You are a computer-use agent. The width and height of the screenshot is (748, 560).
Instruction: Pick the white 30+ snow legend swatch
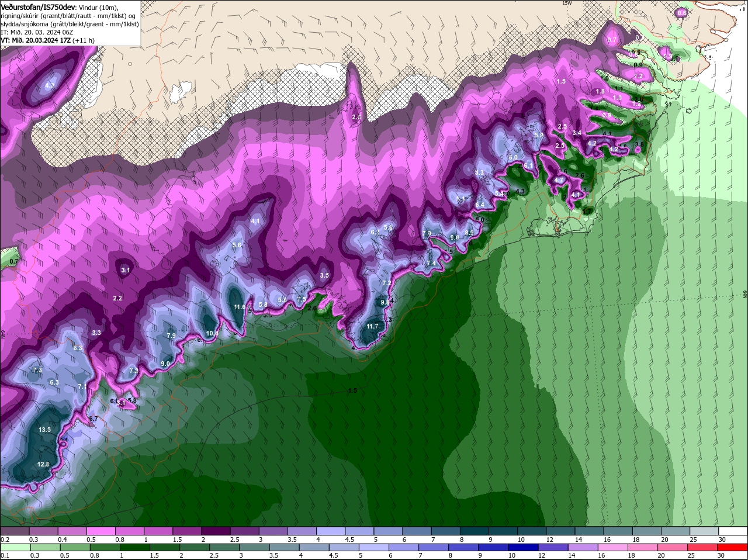tap(732, 531)
